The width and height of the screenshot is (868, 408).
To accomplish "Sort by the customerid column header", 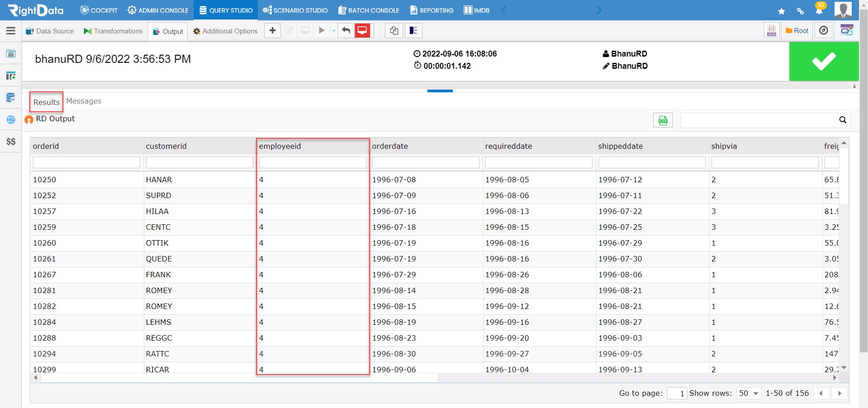I will pyautogui.click(x=200, y=146).
